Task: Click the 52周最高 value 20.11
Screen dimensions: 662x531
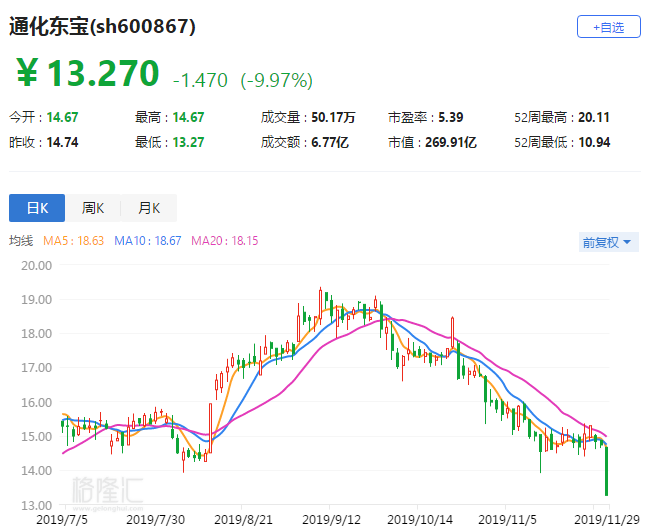Action: tap(594, 117)
